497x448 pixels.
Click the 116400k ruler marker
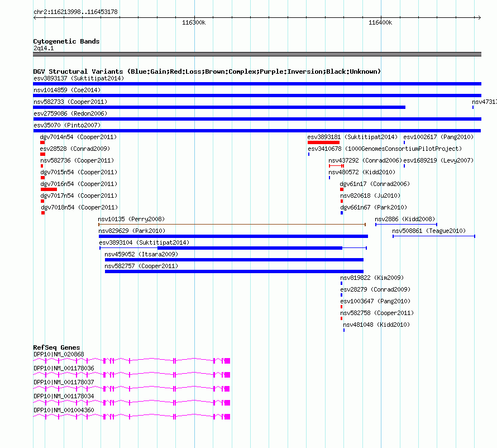tap(380, 22)
